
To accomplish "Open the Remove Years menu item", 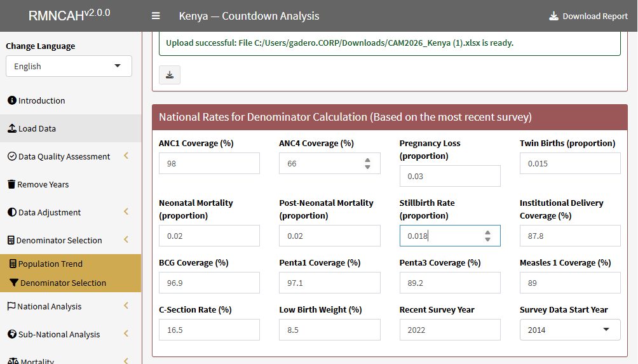I will [71, 184].
